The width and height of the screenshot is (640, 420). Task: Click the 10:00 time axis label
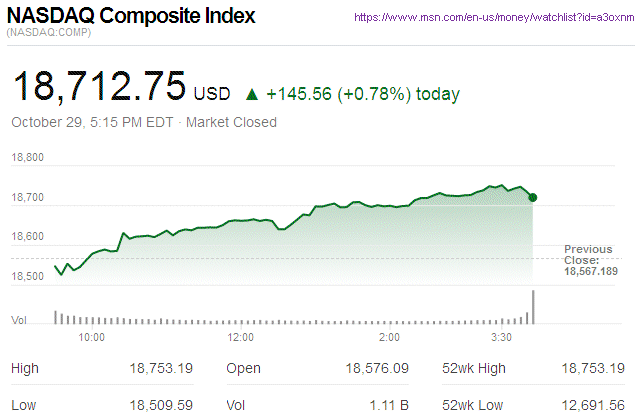(91, 337)
